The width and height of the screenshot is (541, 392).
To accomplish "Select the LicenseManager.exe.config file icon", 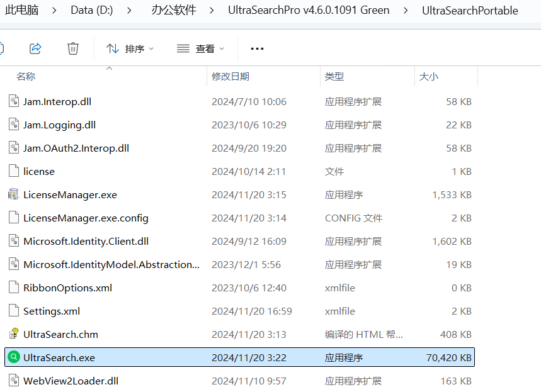I will [14, 217].
